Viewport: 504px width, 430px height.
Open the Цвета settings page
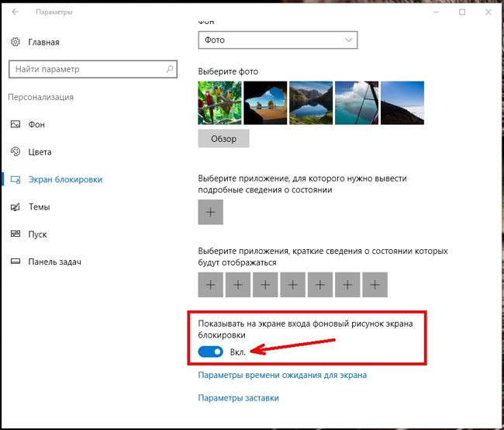click(40, 152)
